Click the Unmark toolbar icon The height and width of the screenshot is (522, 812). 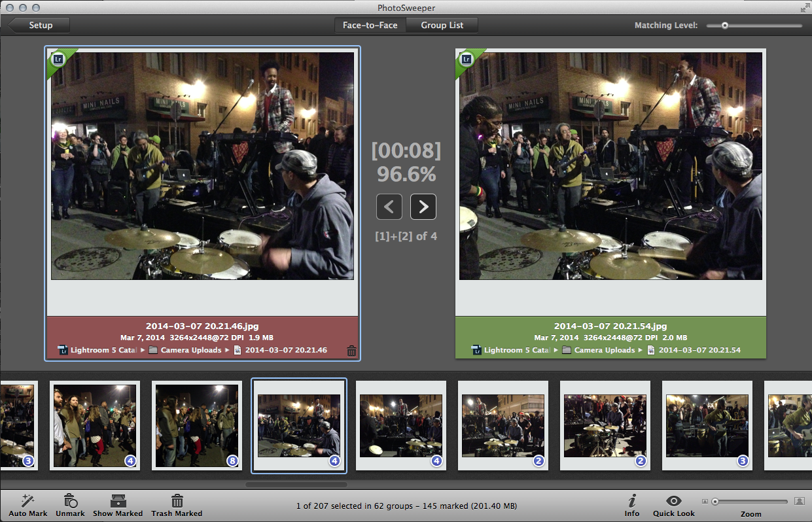coord(70,505)
